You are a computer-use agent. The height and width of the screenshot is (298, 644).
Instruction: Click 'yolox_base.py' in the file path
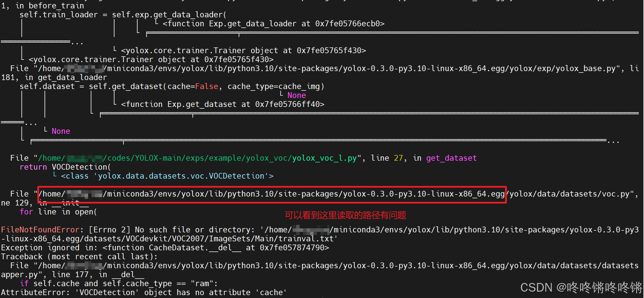coord(586,69)
